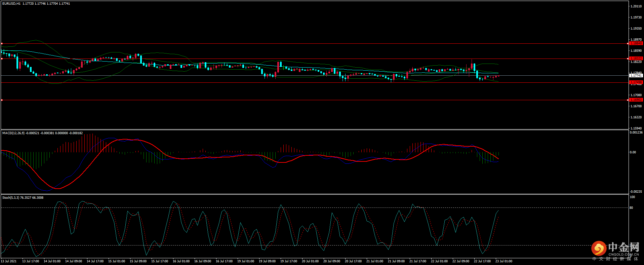Click right-end handle of 1.18840 line

click(628, 43)
